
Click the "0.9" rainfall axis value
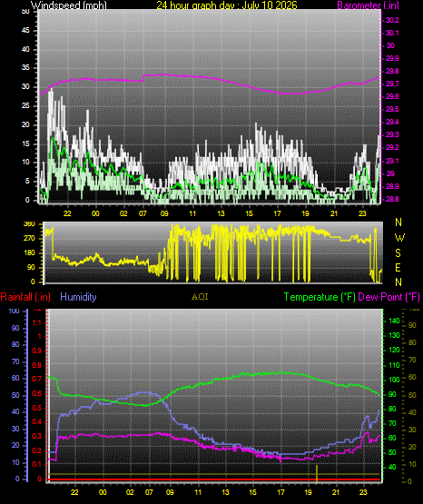pyautogui.click(x=37, y=351)
